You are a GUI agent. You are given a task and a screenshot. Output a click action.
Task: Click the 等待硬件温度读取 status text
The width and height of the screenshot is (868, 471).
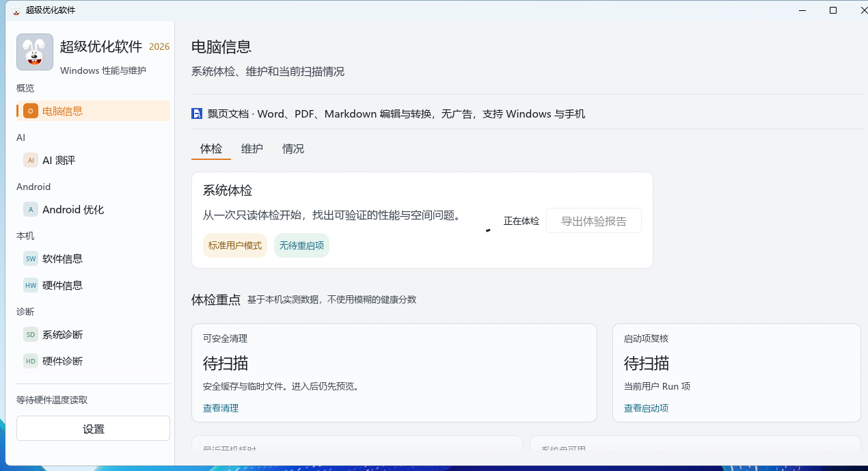click(52, 400)
